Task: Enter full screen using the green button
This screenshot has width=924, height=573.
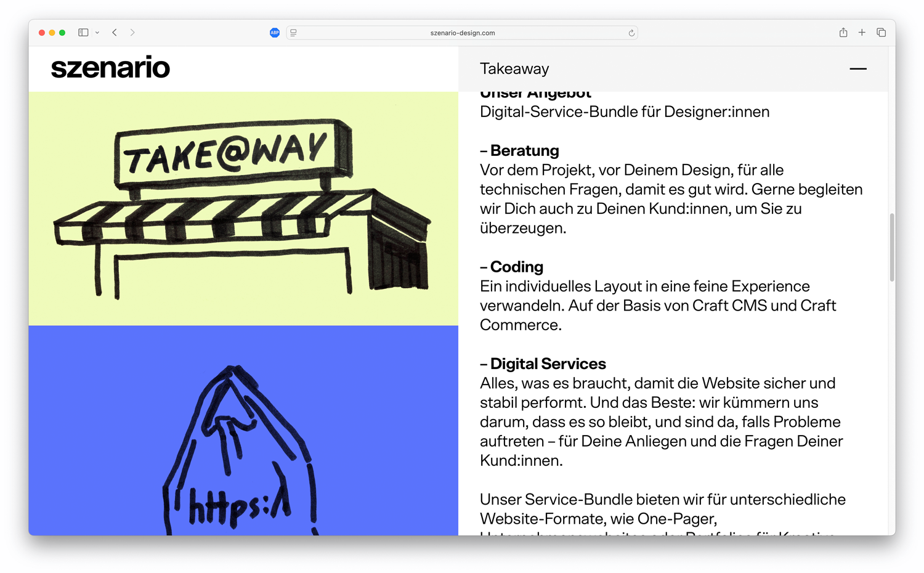Action: tap(62, 33)
